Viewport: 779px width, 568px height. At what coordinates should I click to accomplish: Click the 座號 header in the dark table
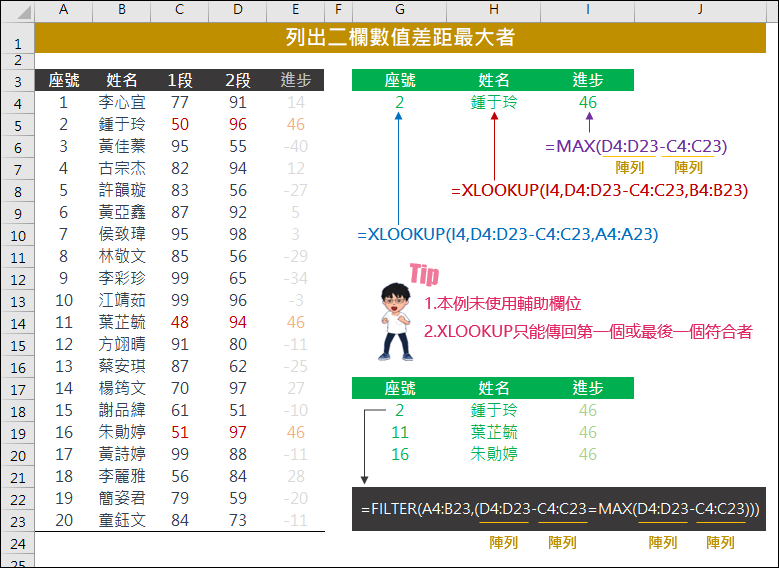point(64,80)
